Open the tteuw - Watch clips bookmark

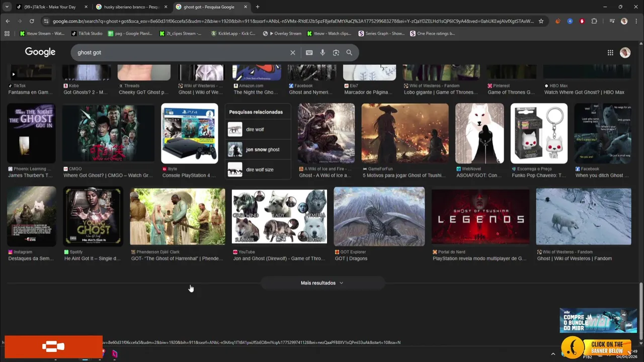tap(329, 34)
